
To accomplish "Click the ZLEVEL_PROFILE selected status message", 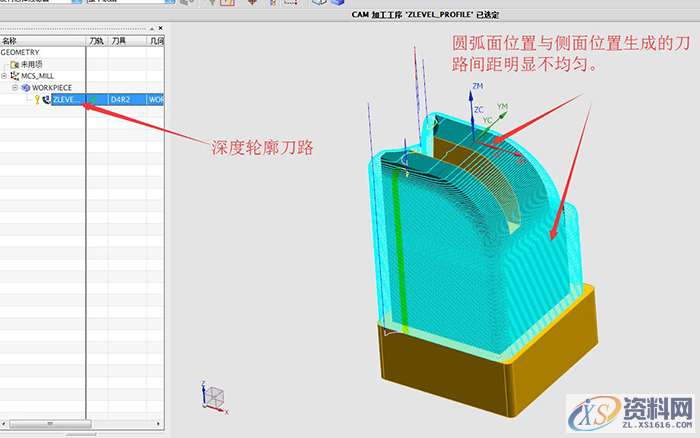I will point(425,14).
